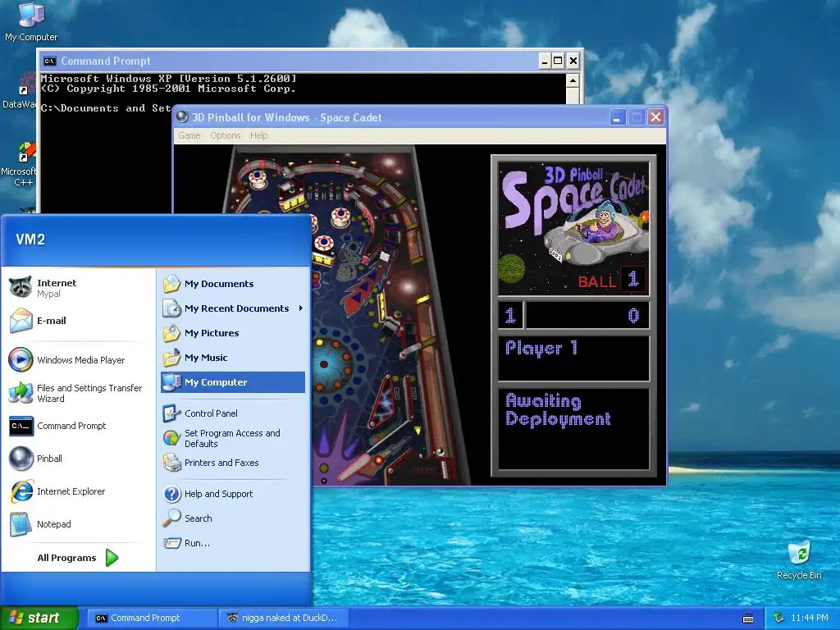Open the Game menu in Pinball

[189, 135]
